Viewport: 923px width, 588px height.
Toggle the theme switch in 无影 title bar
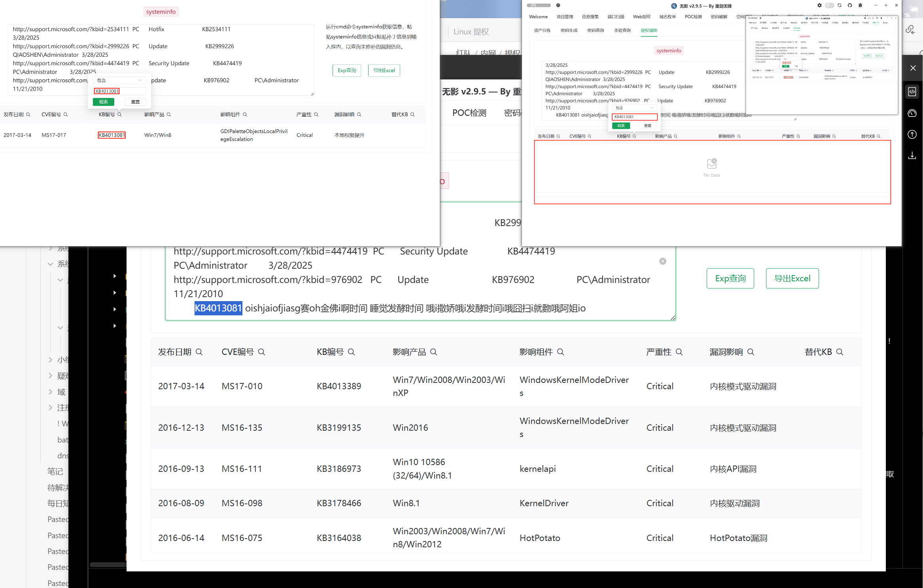click(x=829, y=6)
